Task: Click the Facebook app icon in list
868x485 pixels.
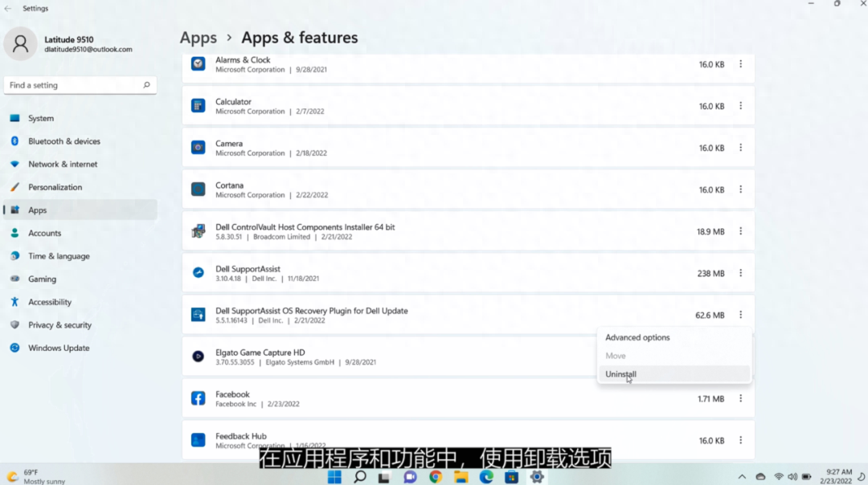Action: pos(199,398)
